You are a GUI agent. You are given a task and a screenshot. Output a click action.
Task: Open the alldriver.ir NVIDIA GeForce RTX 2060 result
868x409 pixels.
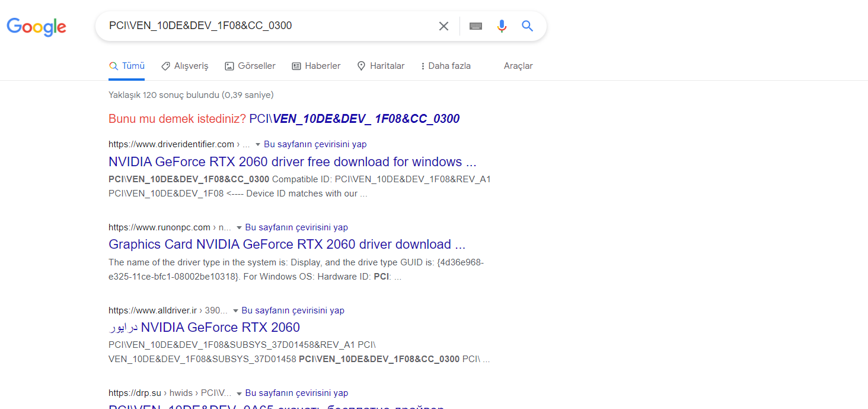205,327
